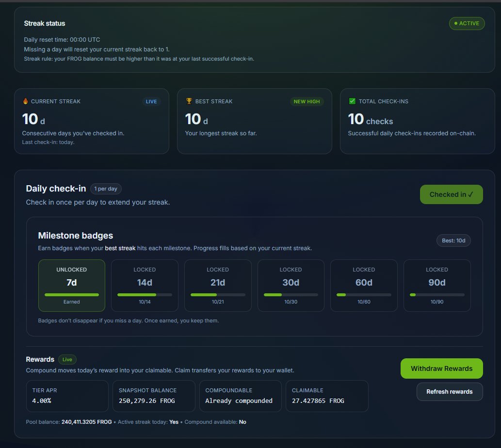
Task: Click the ACTIVE status badge
Action: (x=467, y=23)
